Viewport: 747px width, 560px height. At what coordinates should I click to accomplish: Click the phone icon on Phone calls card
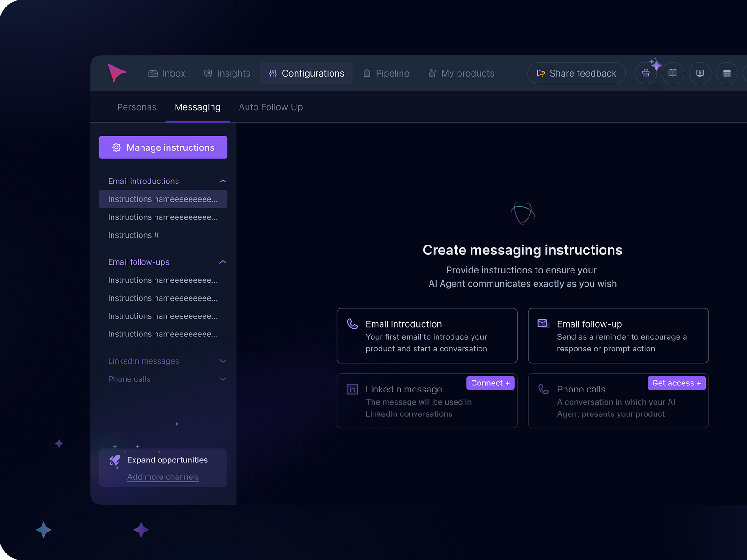543,389
